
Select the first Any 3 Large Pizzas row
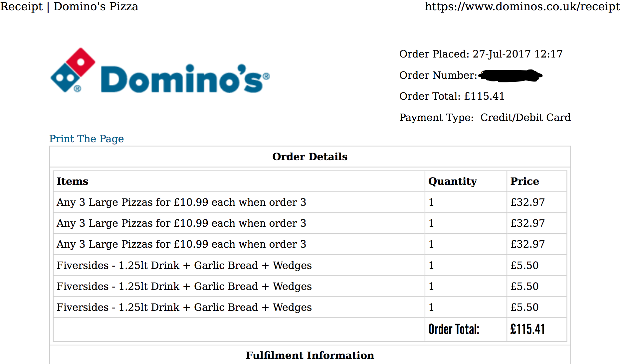(x=310, y=202)
